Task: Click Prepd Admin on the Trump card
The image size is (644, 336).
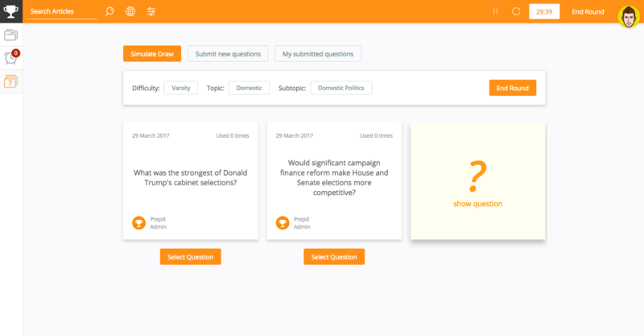Action: tap(158, 223)
